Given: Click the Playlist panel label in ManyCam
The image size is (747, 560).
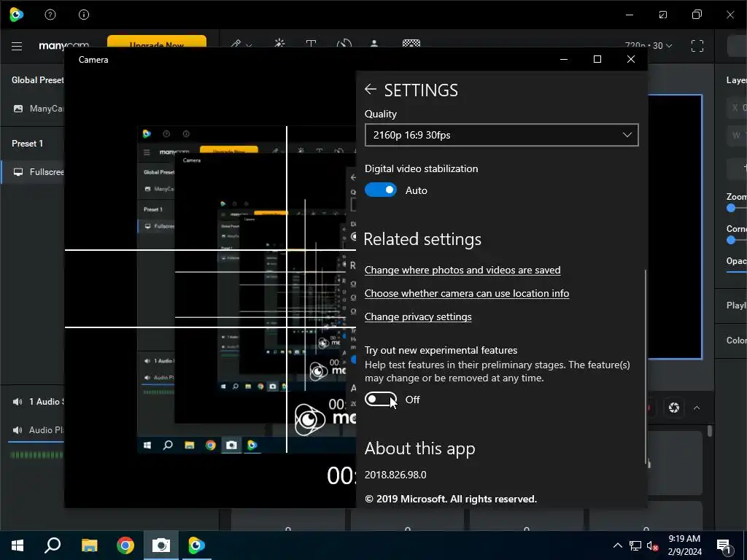Looking at the screenshot, I should [737, 306].
